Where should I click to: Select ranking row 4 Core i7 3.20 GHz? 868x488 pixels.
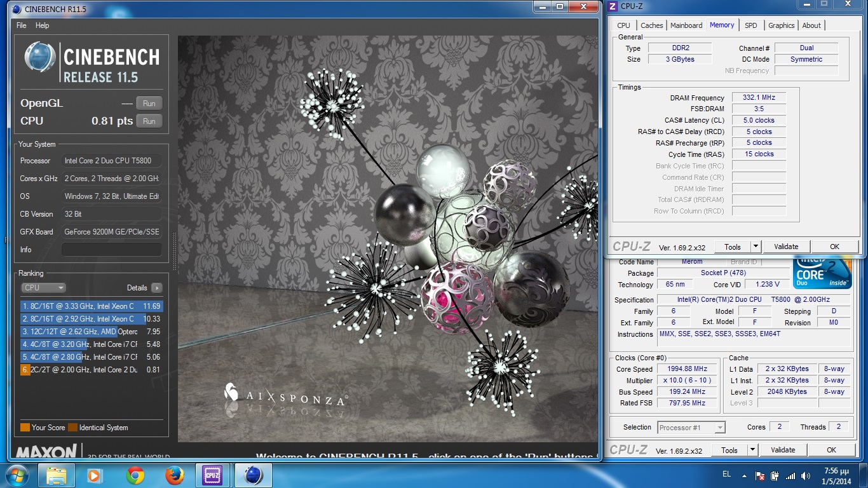[92, 344]
